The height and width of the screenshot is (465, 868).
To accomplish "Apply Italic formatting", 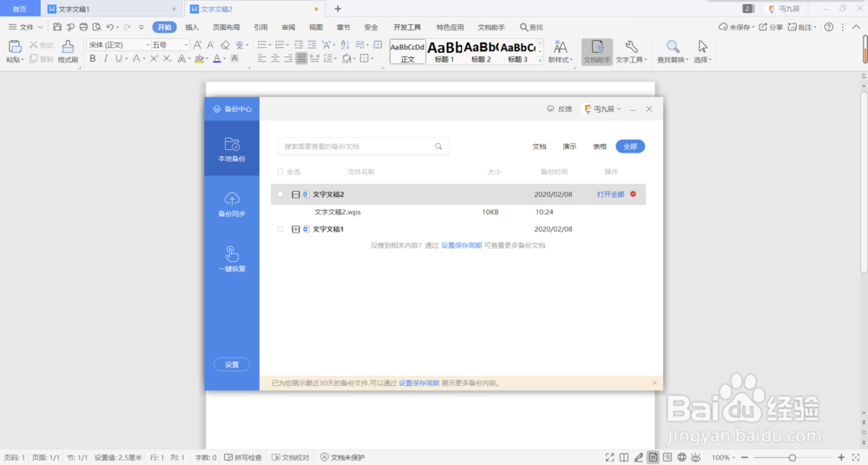I will pos(105,59).
